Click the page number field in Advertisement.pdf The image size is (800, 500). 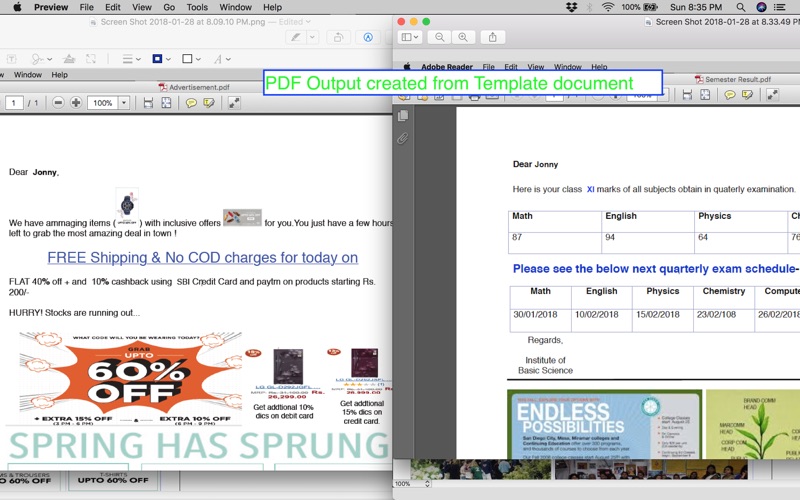pyautogui.click(x=14, y=103)
